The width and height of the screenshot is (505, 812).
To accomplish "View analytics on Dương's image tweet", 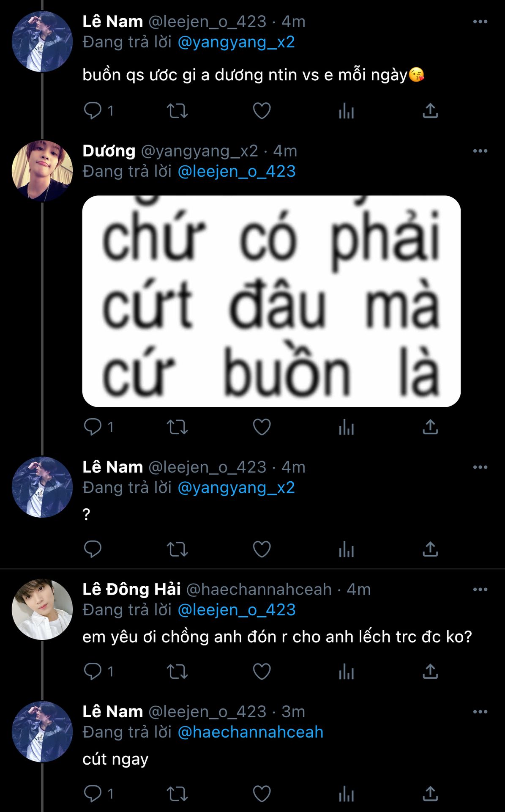I will tap(346, 427).
